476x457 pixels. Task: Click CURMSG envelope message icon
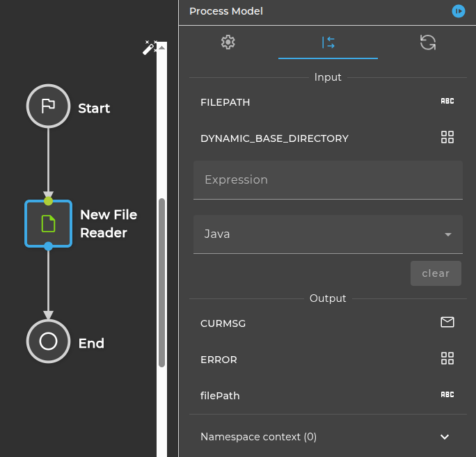click(x=447, y=322)
